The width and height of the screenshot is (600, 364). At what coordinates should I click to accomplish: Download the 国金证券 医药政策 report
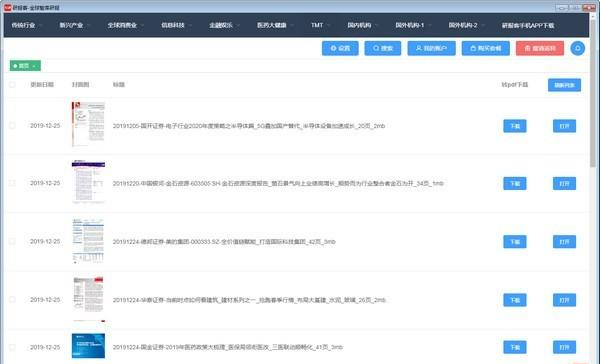click(x=515, y=347)
